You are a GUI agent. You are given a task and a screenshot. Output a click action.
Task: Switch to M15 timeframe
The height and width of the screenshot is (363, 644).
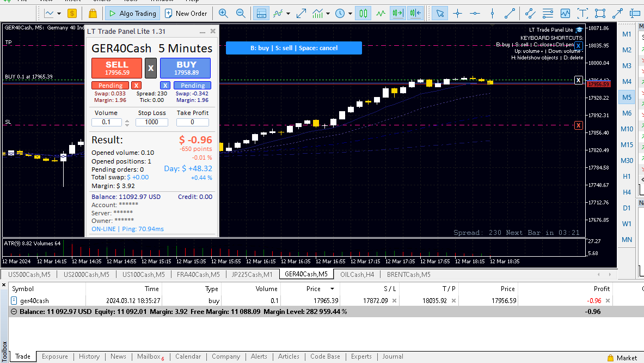[x=627, y=144]
